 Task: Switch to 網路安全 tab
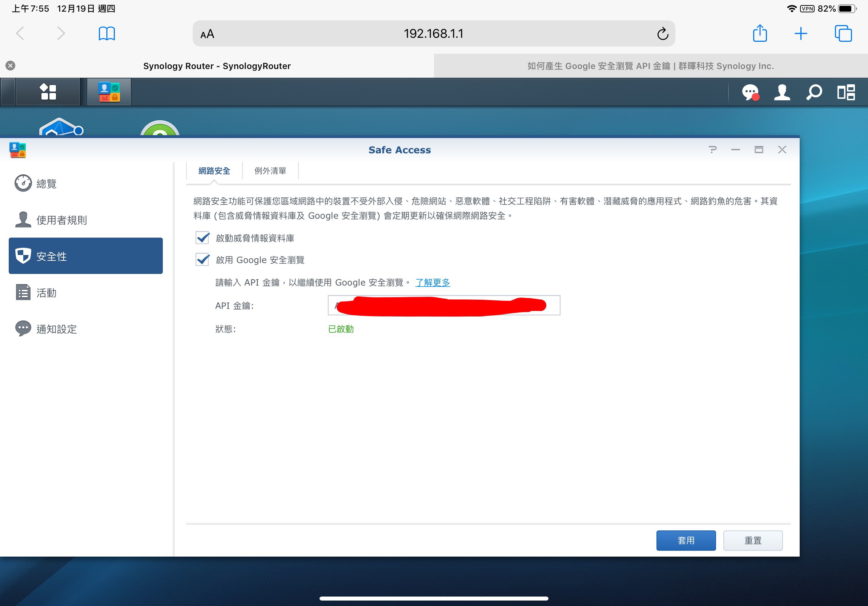tap(214, 171)
